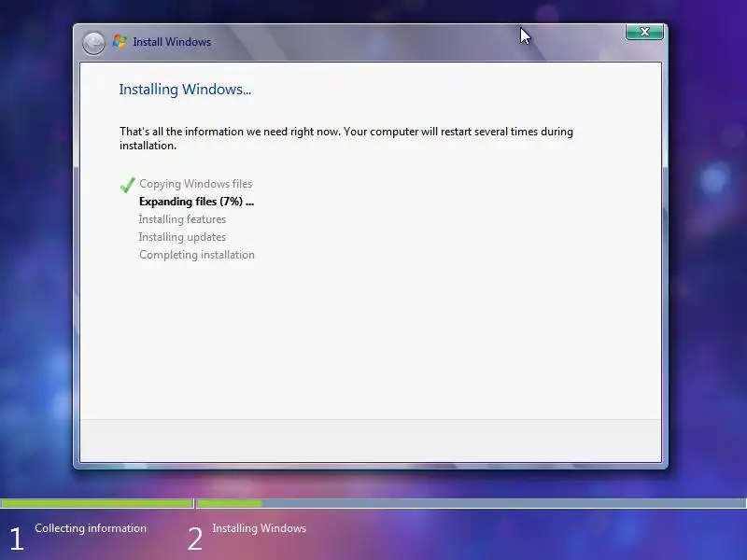Close the Install Windows dialog
This screenshot has height=560, width=747.
[644, 32]
